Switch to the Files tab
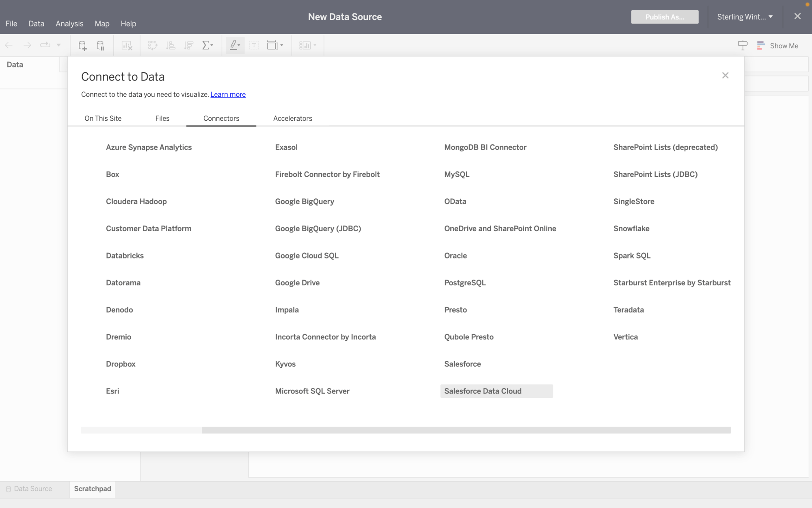Image resolution: width=812 pixels, height=508 pixels. (x=162, y=118)
